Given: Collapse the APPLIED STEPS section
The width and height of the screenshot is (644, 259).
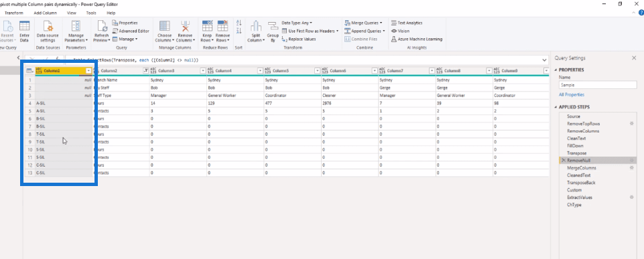Looking at the screenshot, I should coord(556,107).
